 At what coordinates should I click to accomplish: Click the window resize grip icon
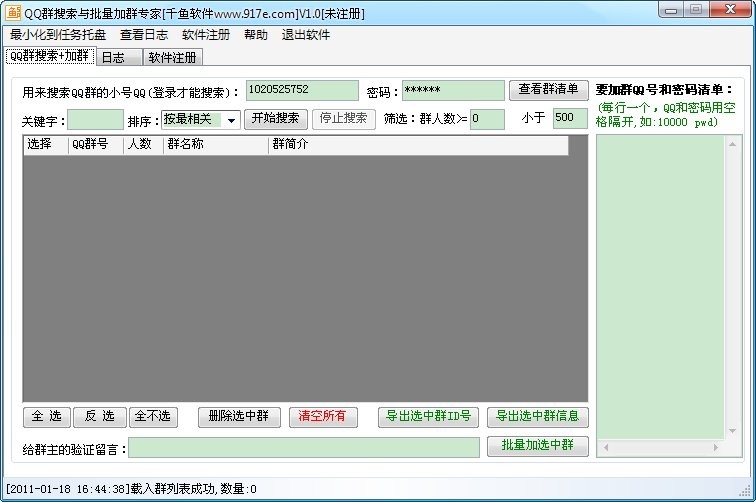pyautogui.click(x=745, y=490)
